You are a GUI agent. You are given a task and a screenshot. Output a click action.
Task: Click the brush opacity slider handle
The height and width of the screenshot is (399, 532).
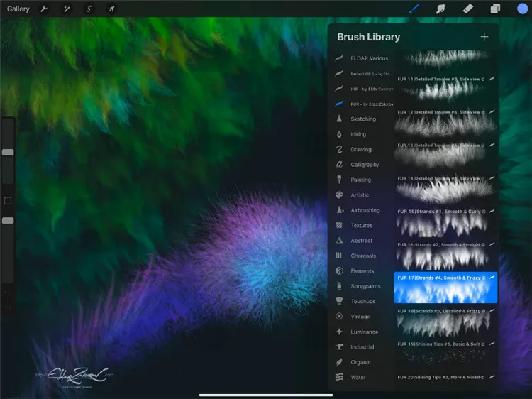pos(8,220)
